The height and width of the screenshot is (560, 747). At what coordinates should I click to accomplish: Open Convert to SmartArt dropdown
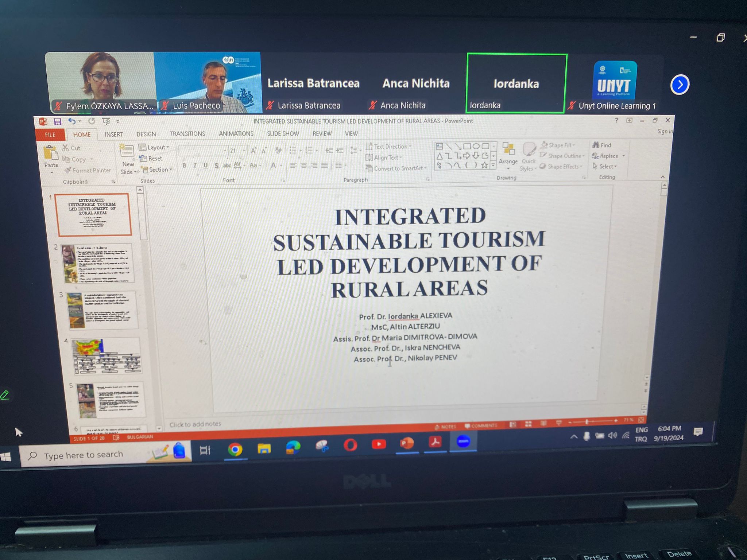[x=396, y=168]
